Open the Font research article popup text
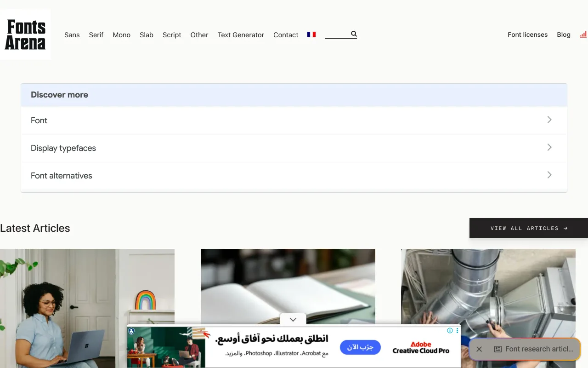Screen dimensions: 588x368 click(539, 349)
